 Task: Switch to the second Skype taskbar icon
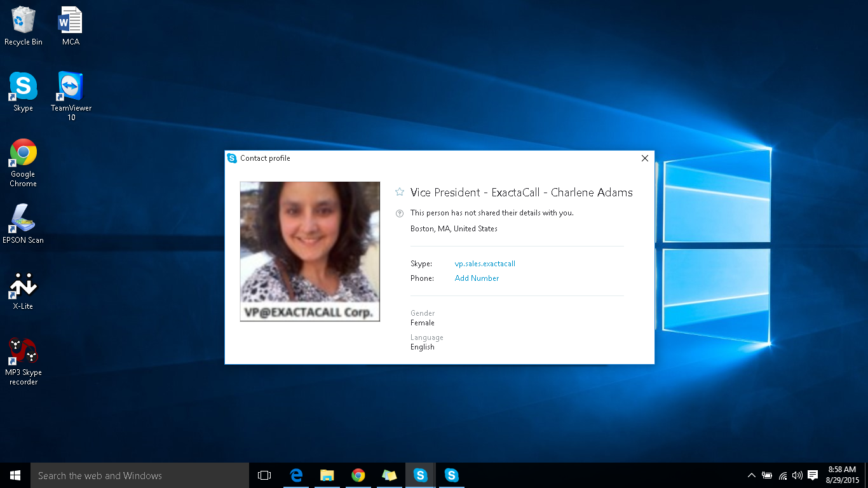tap(452, 475)
